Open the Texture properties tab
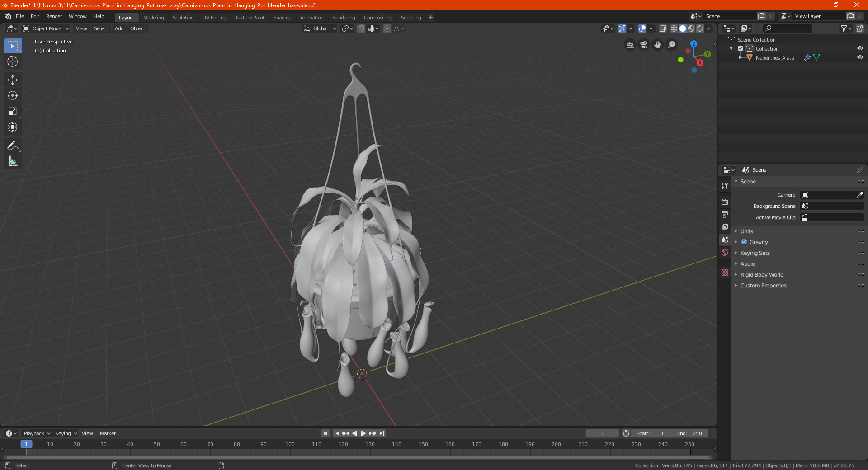The image size is (868, 470). [x=725, y=273]
